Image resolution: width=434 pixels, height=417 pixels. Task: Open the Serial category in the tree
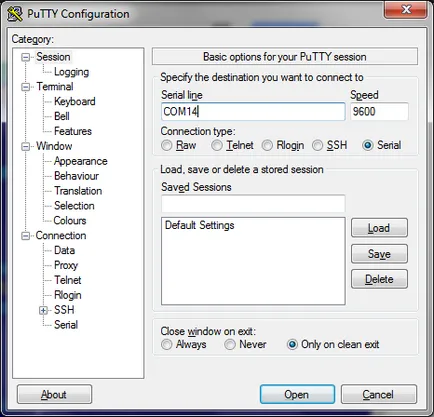(x=66, y=325)
